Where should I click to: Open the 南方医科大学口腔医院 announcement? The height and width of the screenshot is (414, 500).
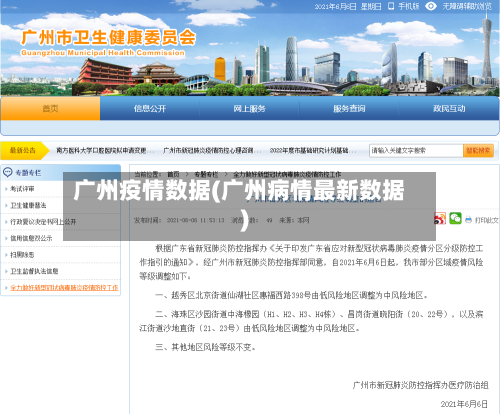tap(105, 151)
